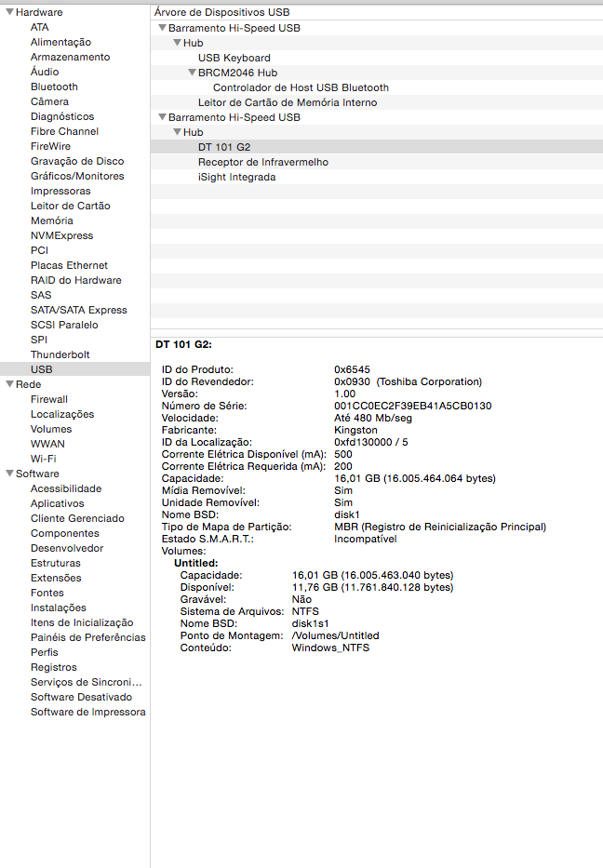Viewport: 603px width, 868px height.
Task: Click the Árvore de Dispositivos USB header
Action: (222, 12)
